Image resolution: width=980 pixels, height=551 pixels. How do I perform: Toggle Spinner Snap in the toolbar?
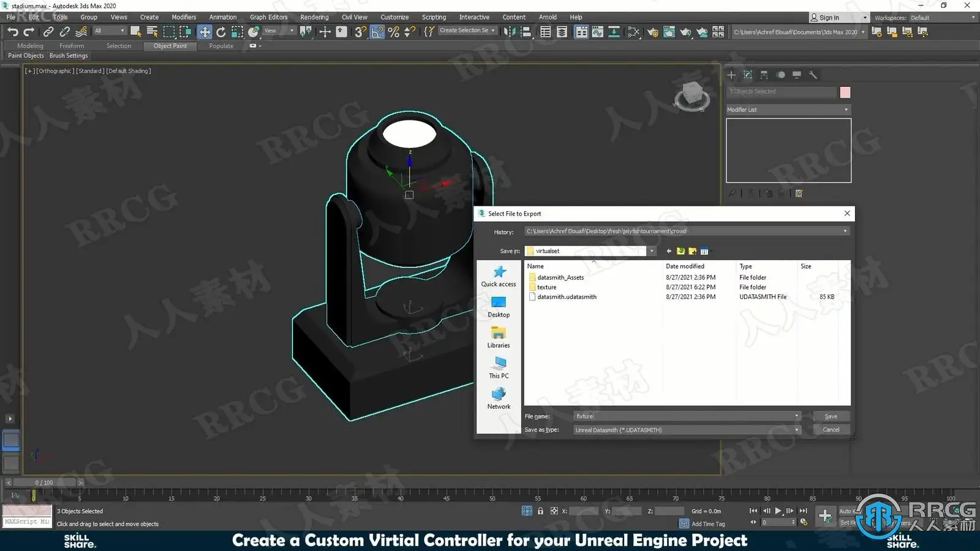pyautogui.click(x=410, y=32)
